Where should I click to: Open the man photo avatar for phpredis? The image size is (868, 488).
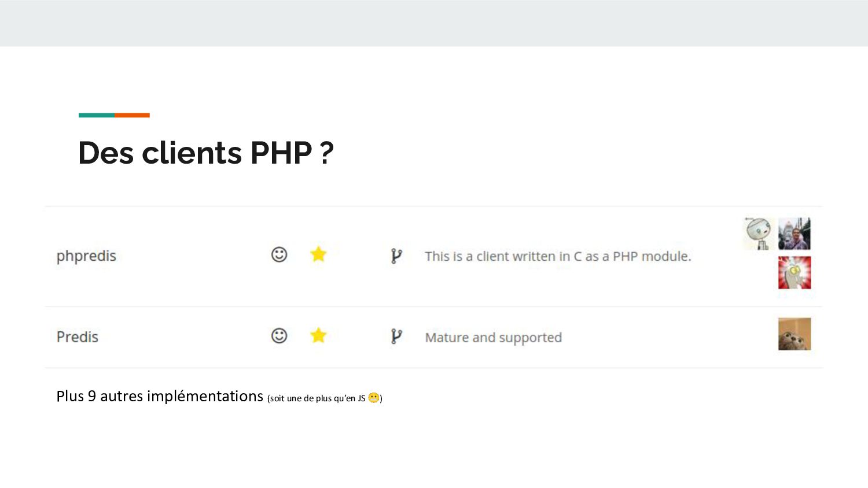794,234
